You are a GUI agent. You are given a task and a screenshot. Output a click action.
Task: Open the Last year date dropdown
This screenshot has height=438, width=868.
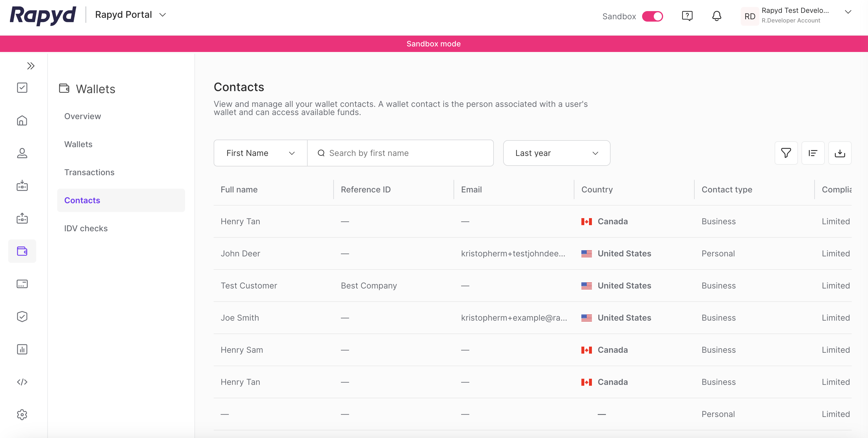point(556,153)
